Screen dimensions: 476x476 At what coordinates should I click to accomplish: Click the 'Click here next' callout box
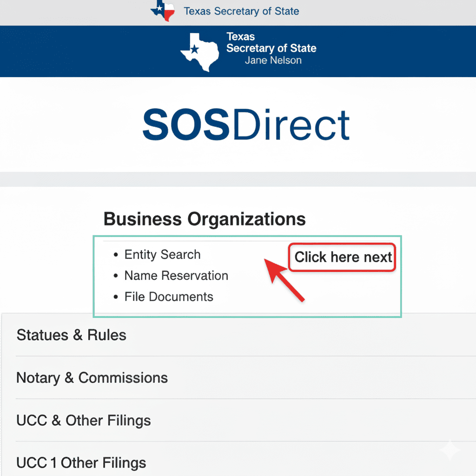(x=343, y=258)
